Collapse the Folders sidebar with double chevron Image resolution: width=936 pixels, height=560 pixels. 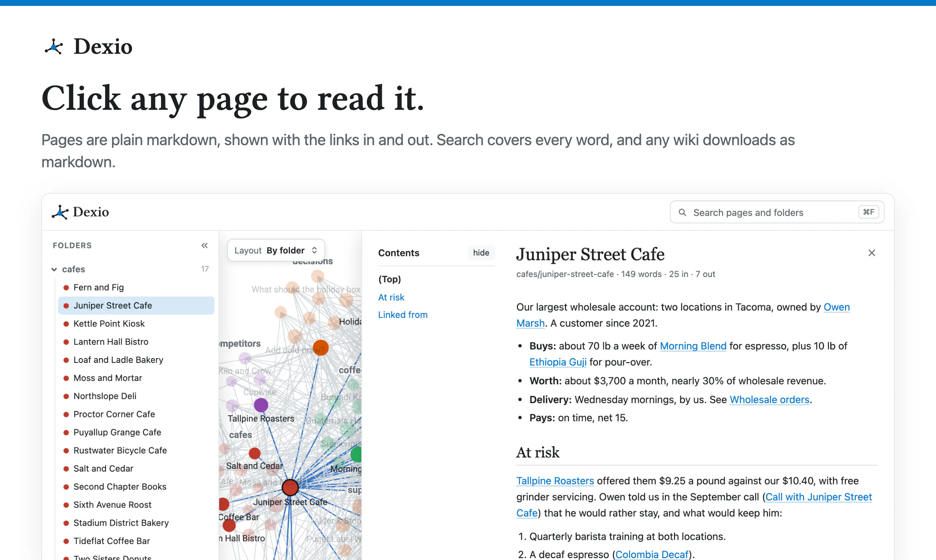[x=204, y=246]
